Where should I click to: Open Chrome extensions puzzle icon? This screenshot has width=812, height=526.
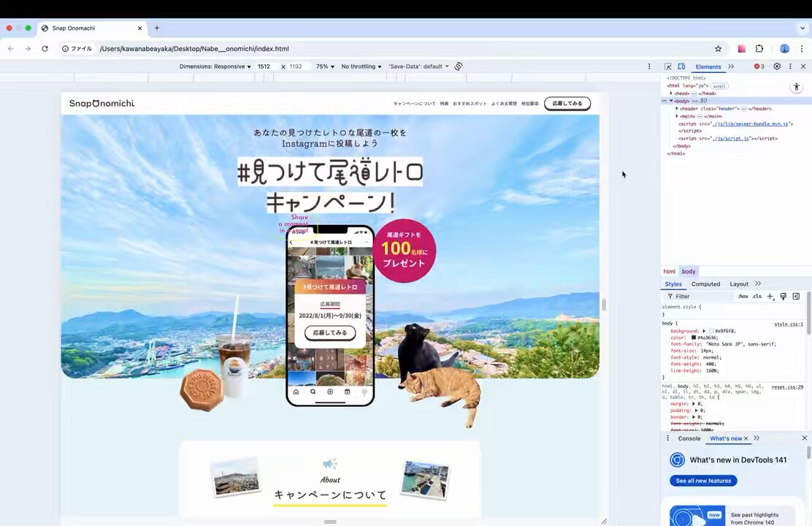tap(759, 49)
